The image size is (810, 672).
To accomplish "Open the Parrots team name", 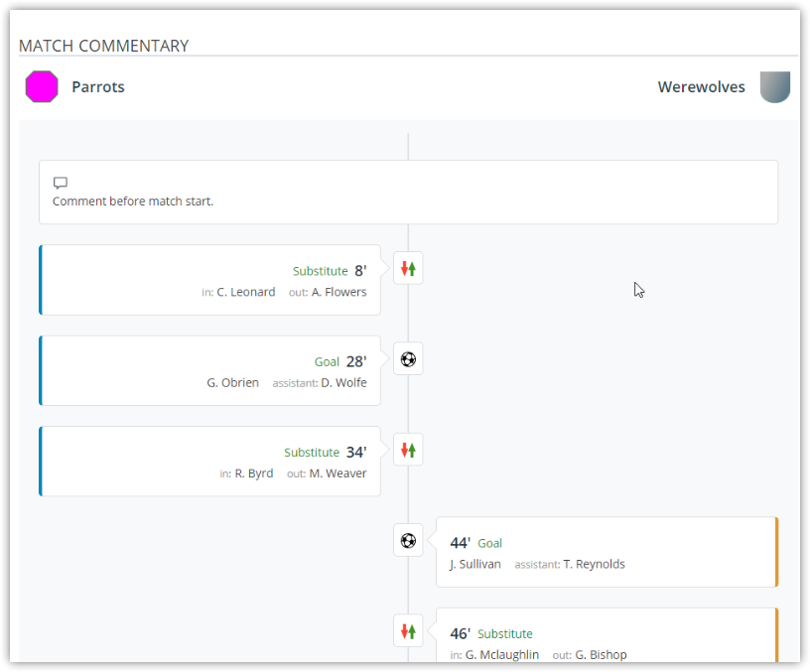I will 98,86.
